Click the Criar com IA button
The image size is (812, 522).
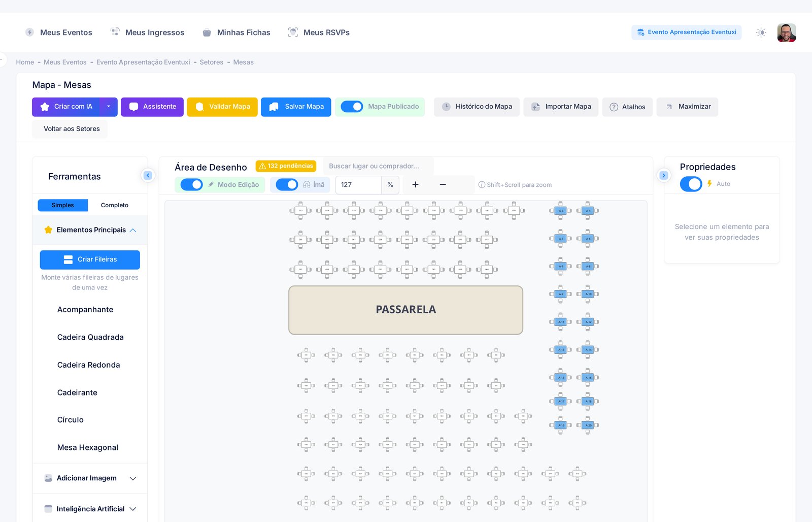click(x=66, y=107)
